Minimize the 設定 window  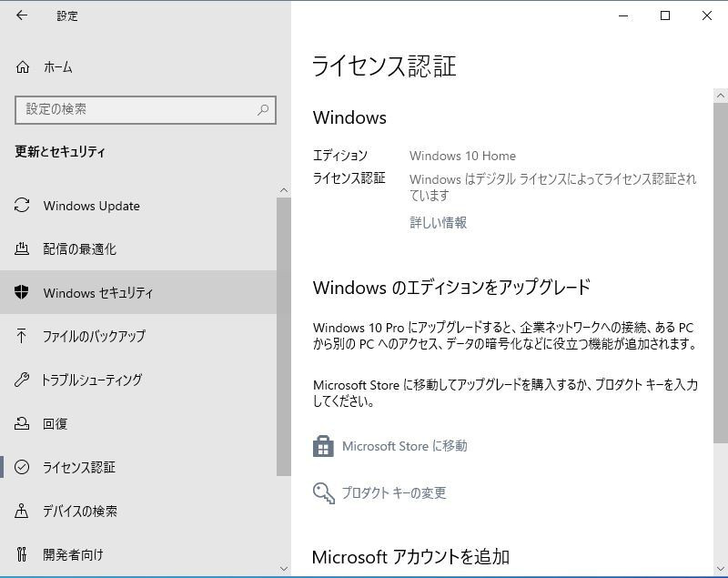[623, 15]
